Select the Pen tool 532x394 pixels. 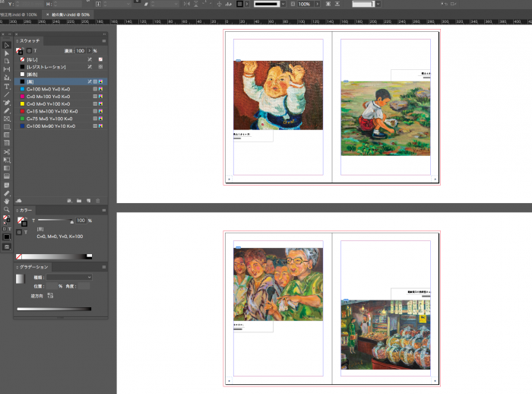[x=6, y=103]
